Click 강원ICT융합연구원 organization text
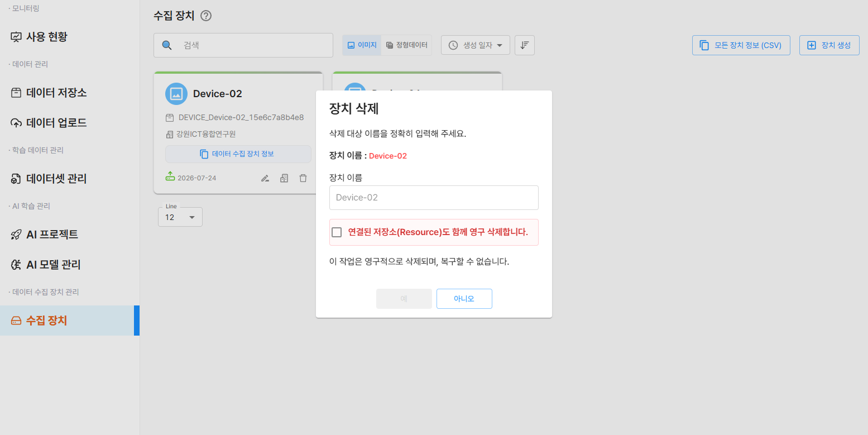868x435 pixels. 206,134
